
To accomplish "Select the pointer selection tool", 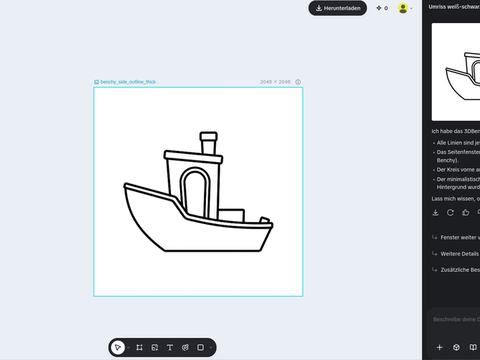I will [x=118, y=347].
